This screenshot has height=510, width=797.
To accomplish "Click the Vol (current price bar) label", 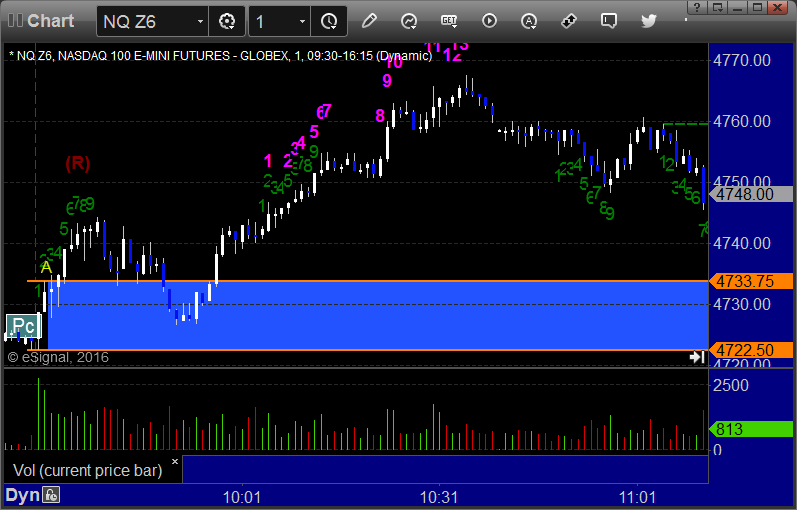I will pyautogui.click(x=87, y=470).
